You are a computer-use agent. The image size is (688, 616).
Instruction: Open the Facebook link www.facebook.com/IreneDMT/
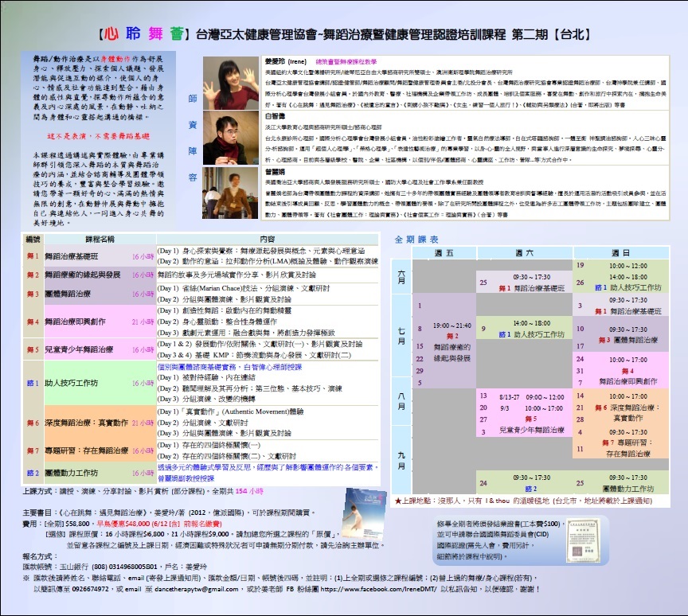379,589
